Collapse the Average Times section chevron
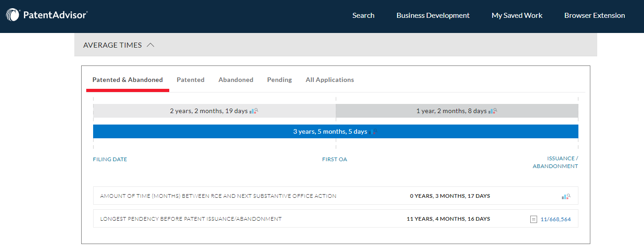This screenshot has width=644, height=250. pyautogui.click(x=150, y=45)
